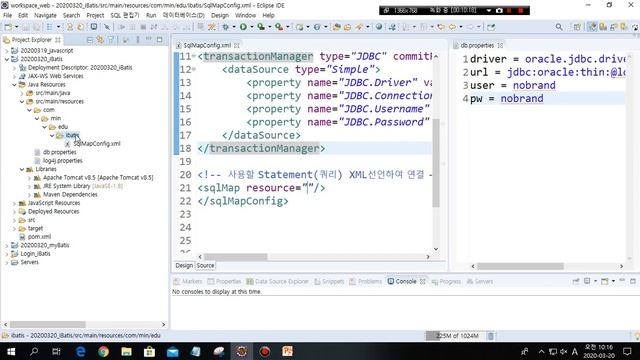Switch to the db.properties editor tab

point(477,45)
